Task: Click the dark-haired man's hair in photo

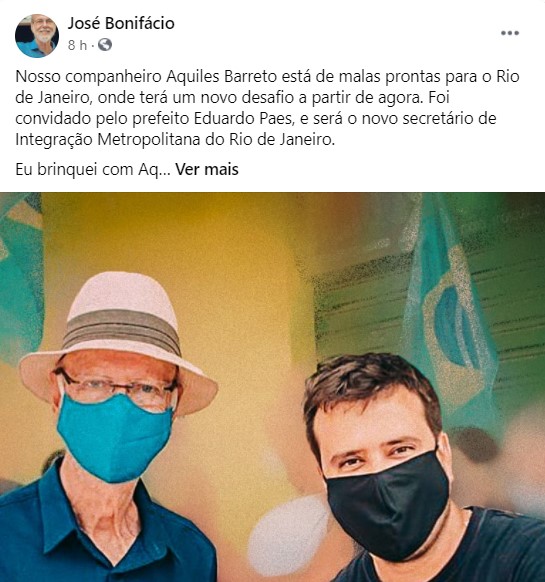Action: point(373,386)
